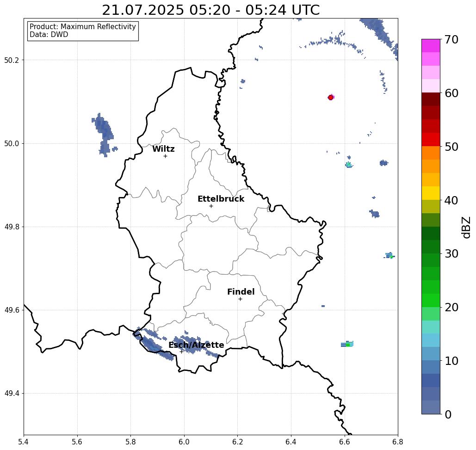This screenshot has height=450, width=476.
Task: Click the longitude 5.8 axis label
Action: (130, 442)
